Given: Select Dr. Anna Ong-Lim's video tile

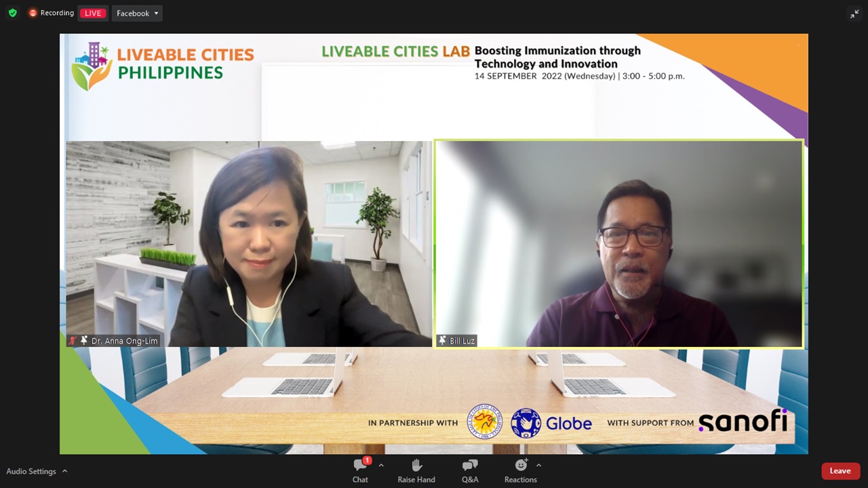Looking at the screenshot, I should (x=248, y=243).
